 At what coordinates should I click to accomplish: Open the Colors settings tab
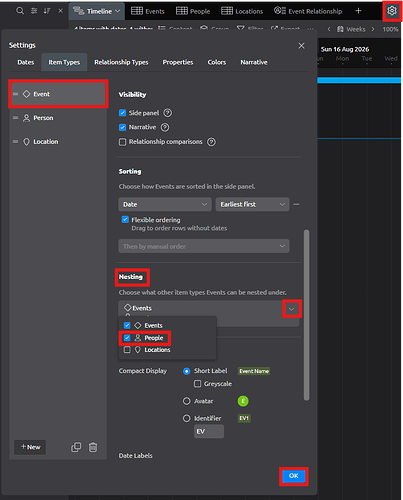pyautogui.click(x=217, y=62)
